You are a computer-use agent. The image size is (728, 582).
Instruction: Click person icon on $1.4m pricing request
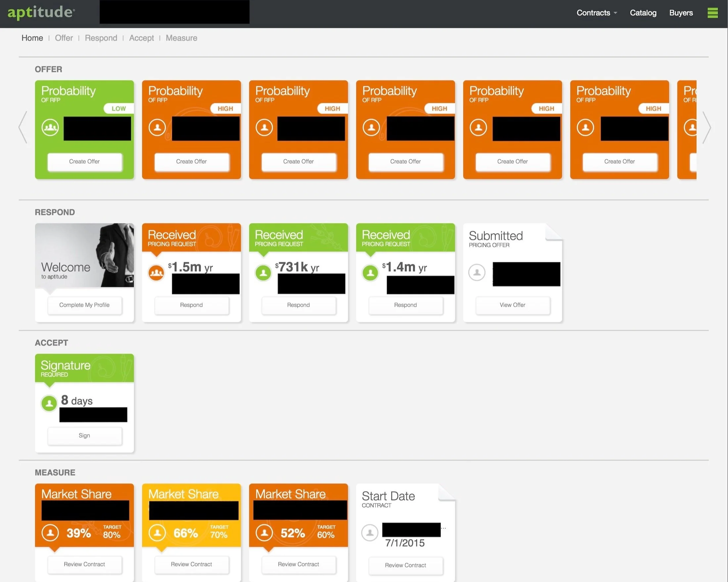370,272
